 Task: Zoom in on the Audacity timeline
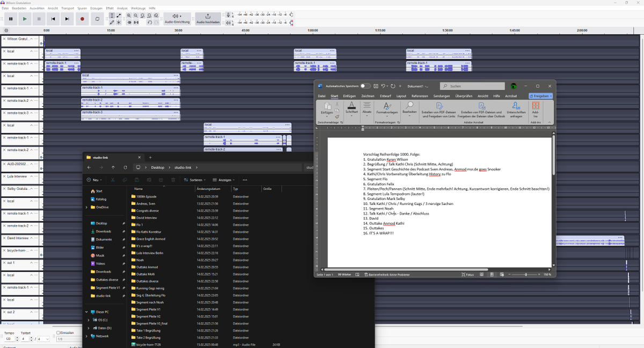click(129, 16)
